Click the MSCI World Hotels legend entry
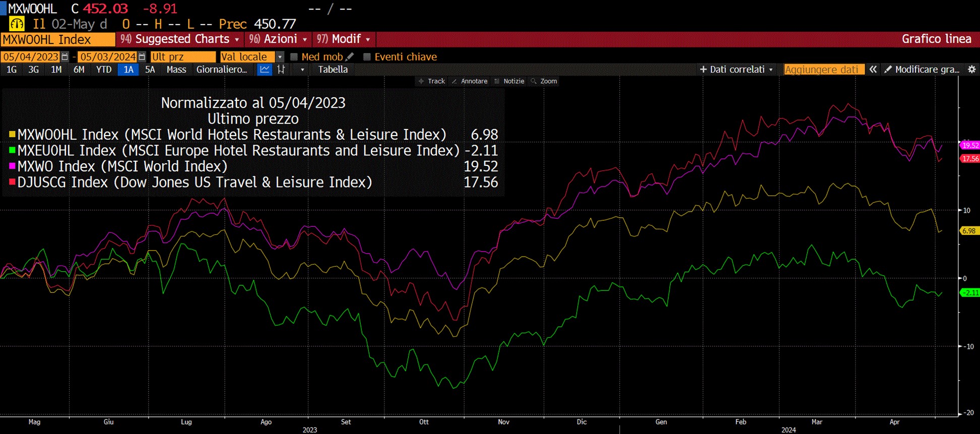980x434 pixels. pyautogui.click(x=232, y=135)
